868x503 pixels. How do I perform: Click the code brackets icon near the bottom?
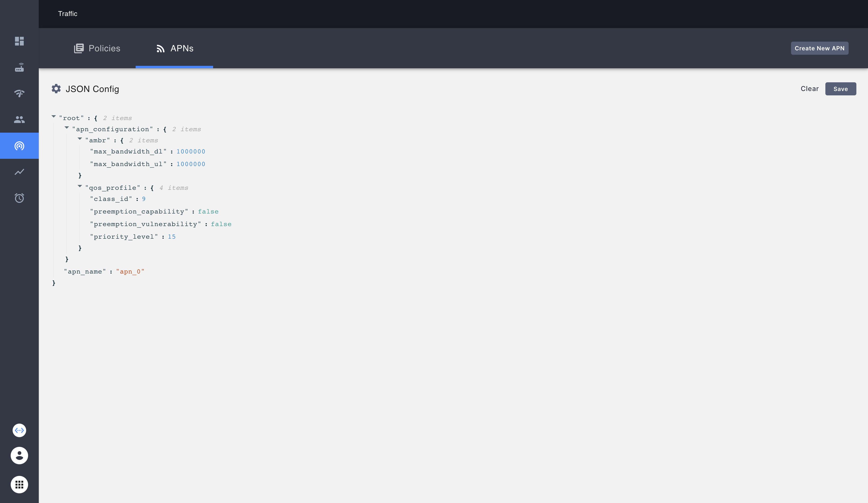point(19,430)
